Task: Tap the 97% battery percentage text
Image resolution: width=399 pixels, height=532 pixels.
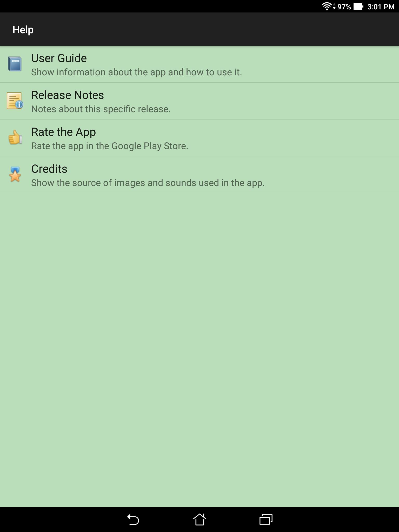Action: point(344,7)
